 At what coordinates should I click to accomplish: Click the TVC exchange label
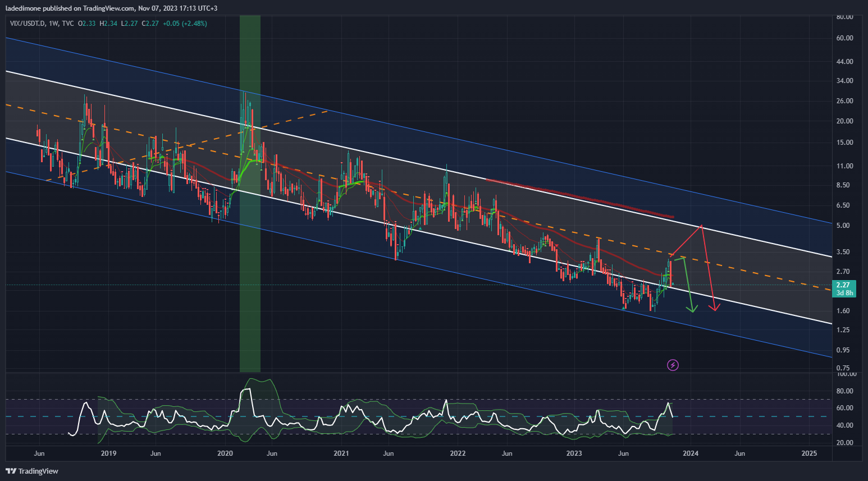tap(67, 24)
